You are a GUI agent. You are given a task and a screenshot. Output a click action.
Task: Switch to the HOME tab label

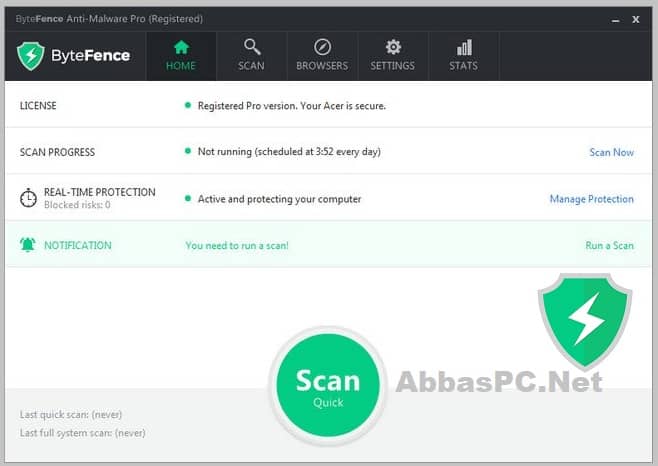(x=181, y=66)
